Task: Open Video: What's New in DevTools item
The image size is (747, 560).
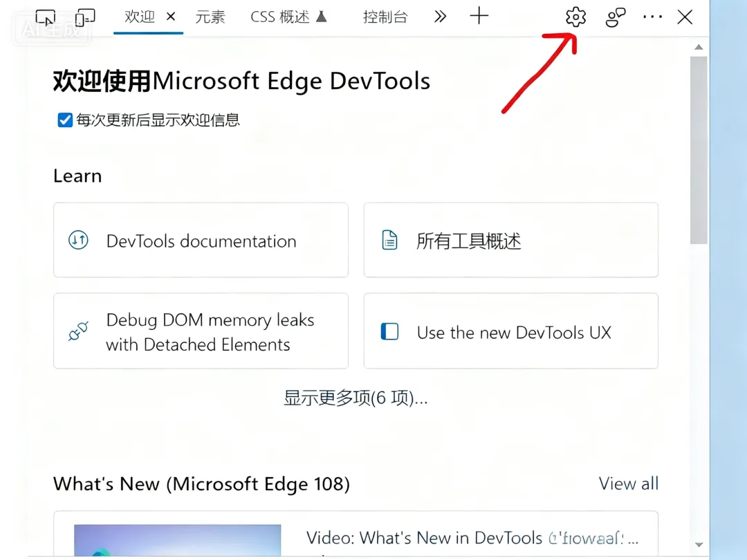Action: [472, 538]
